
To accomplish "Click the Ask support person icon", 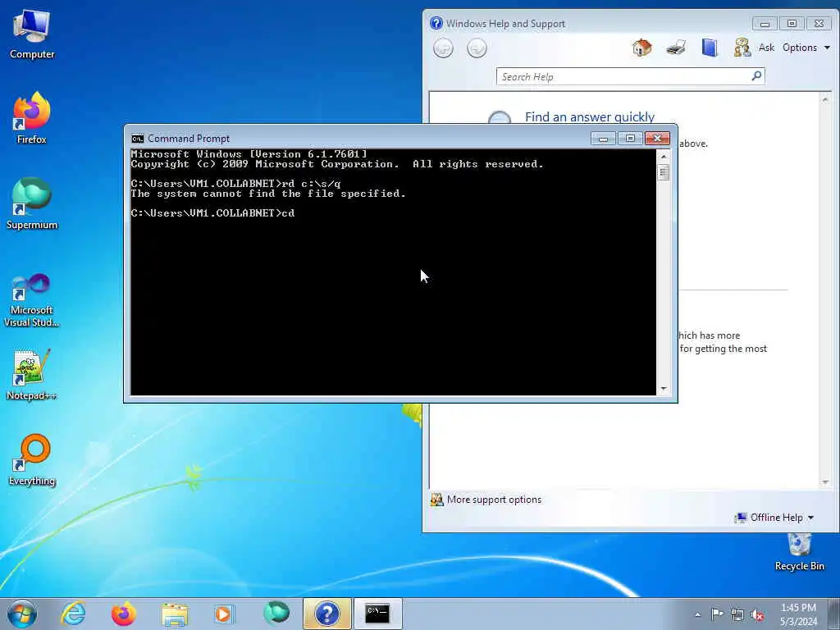I will [x=742, y=48].
